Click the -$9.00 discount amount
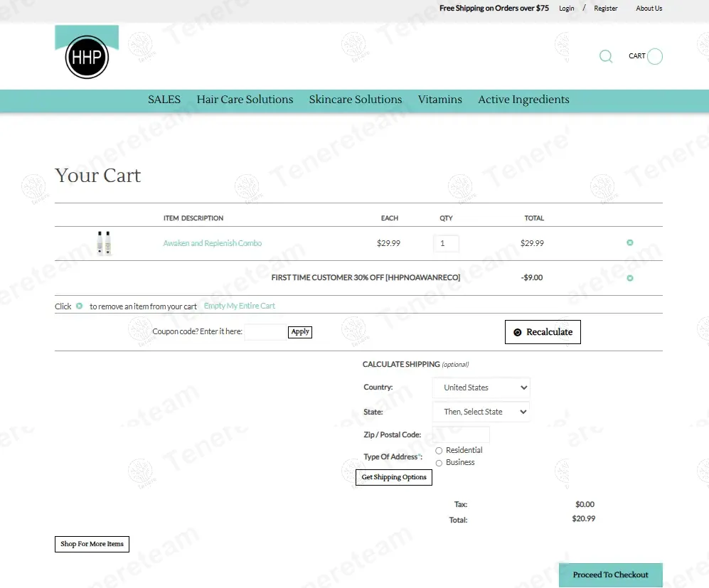 532,277
